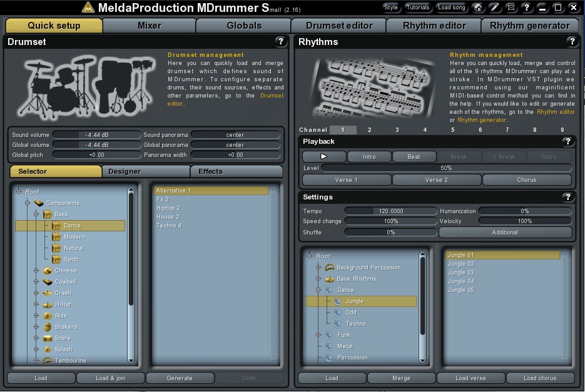Open the home page icon in title bar
Viewport: 585px width, 392px height.
pos(477,8)
